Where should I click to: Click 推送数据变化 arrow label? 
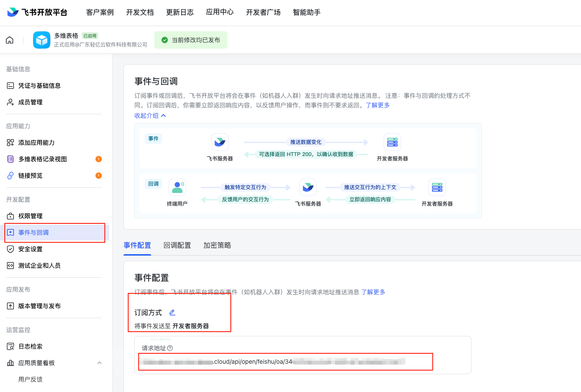pos(306,142)
